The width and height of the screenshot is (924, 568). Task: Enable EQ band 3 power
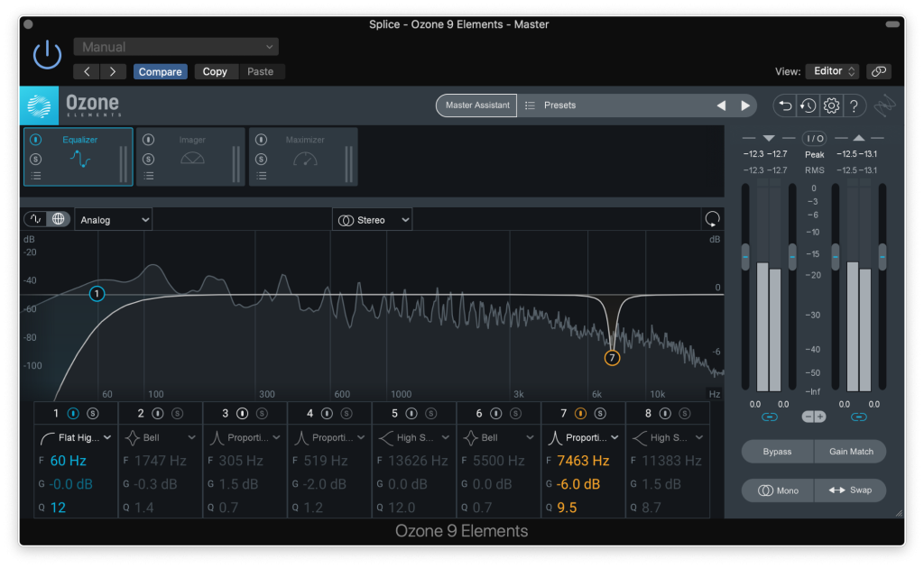point(242,414)
